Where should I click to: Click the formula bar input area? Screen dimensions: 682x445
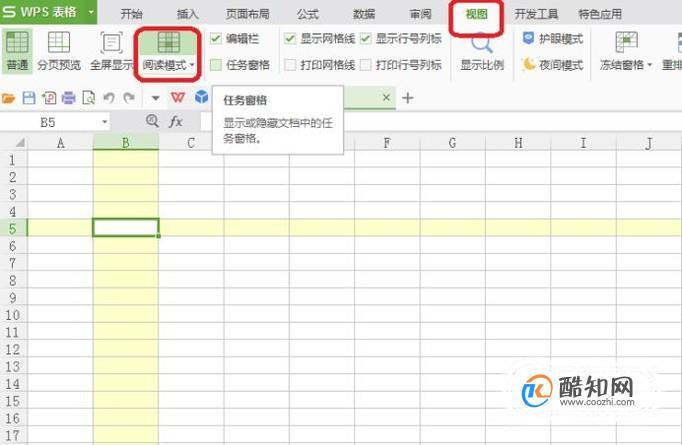tap(441, 122)
